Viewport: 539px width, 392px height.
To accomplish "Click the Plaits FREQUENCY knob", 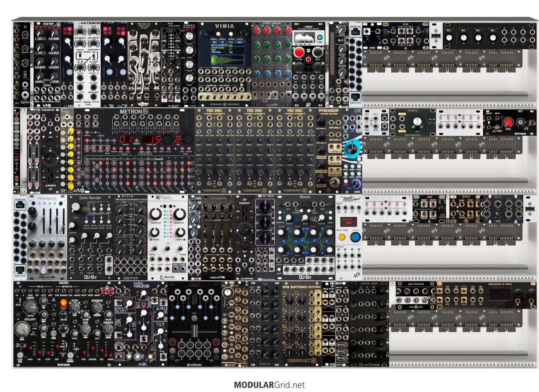I will (x=156, y=214).
